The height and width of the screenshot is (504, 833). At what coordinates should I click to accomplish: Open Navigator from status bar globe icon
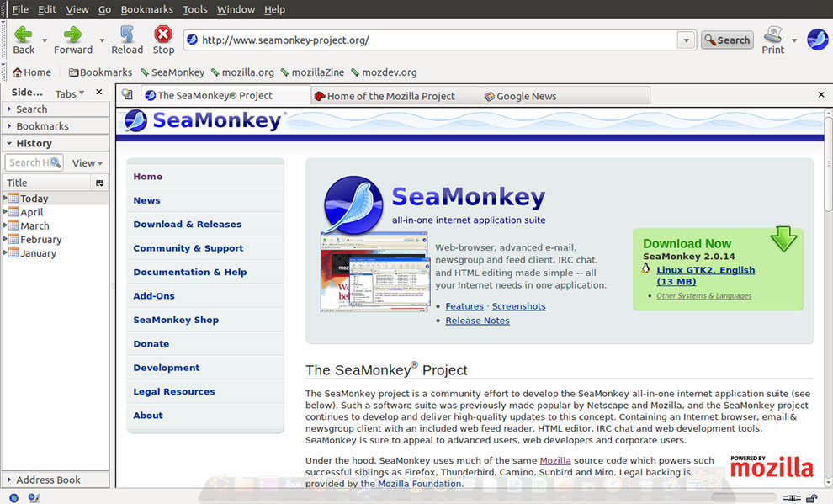coord(13,498)
